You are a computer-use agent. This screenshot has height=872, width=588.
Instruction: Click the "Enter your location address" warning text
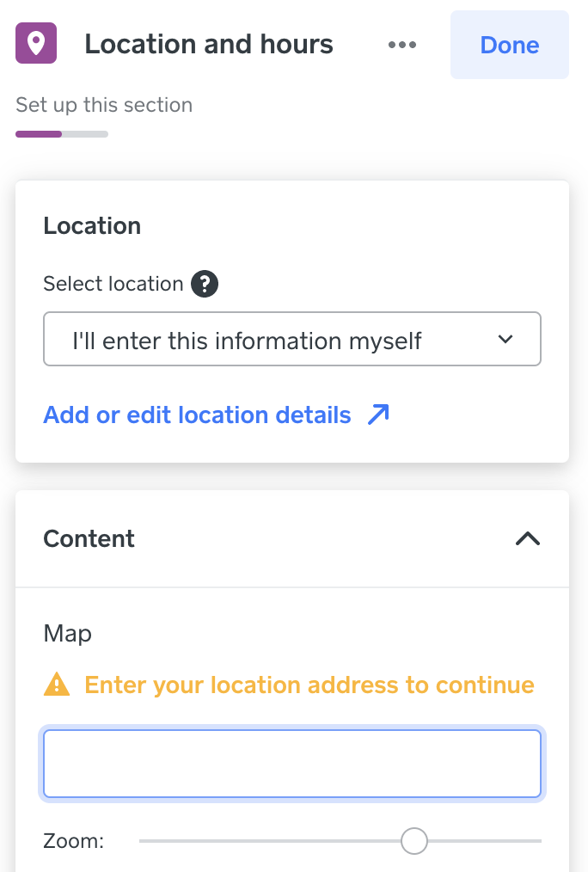pyautogui.click(x=309, y=685)
